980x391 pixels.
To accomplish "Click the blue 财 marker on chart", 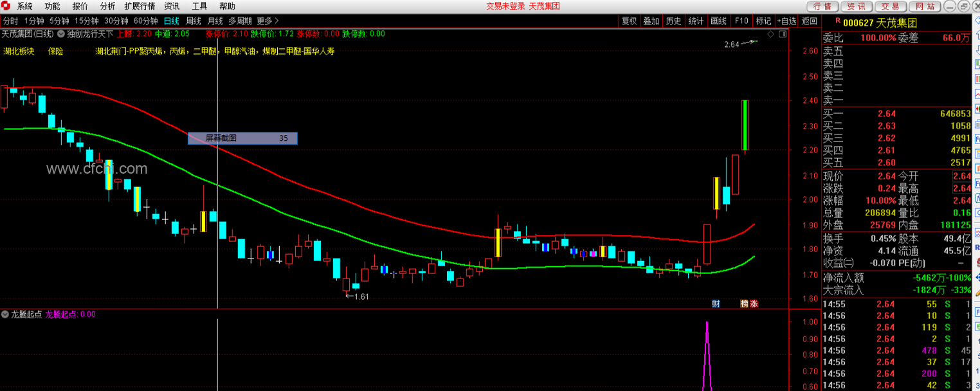I will [x=716, y=304].
